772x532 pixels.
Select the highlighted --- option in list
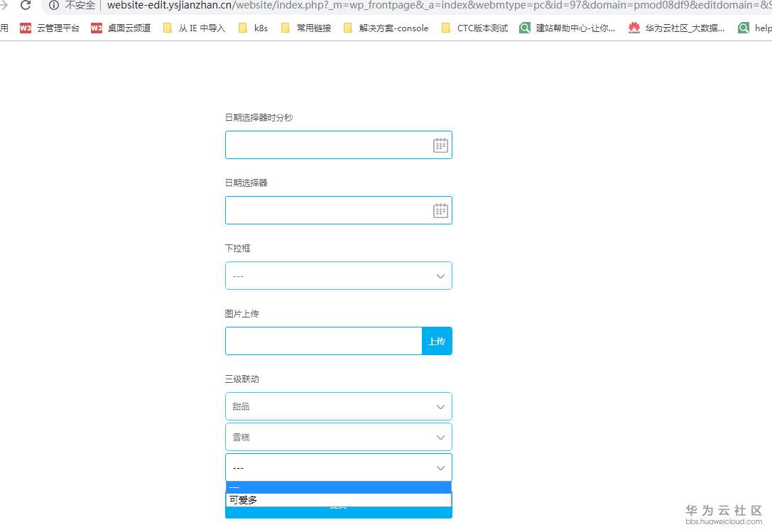(x=338, y=487)
